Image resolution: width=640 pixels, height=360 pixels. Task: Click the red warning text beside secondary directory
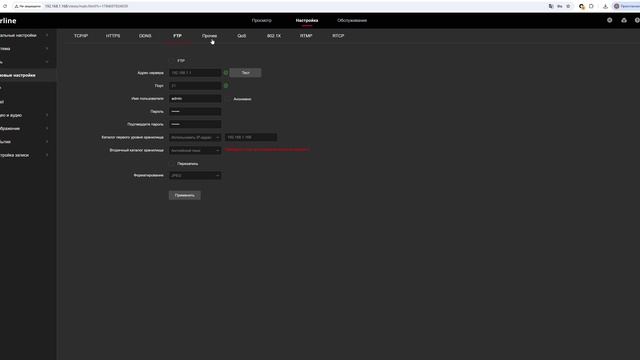(x=267, y=150)
